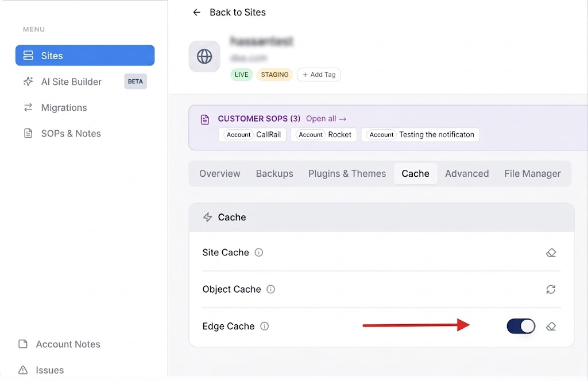Click the Edge Cache label
Image resolution: width=588 pixels, height=381 pixels.
point(229,326)
